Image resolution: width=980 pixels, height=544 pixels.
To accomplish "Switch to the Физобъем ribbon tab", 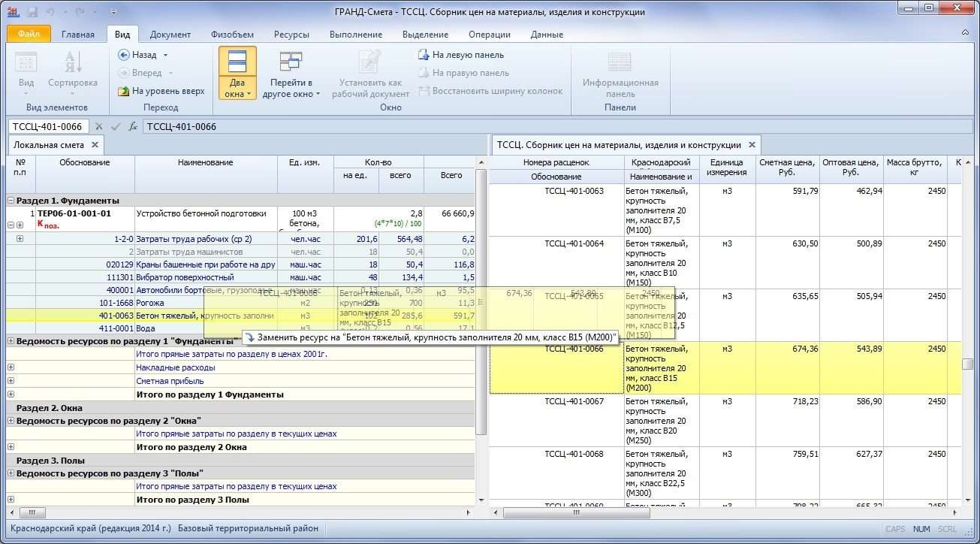I will point(232,35).
